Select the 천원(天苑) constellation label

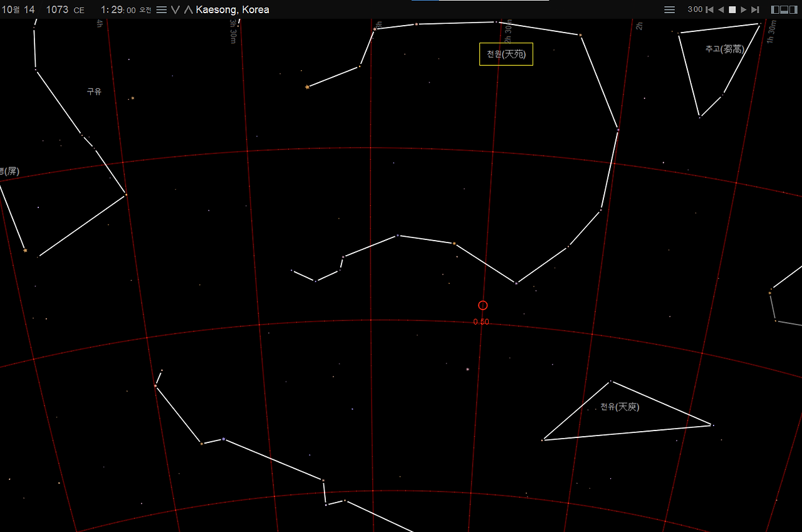[506, 54]
